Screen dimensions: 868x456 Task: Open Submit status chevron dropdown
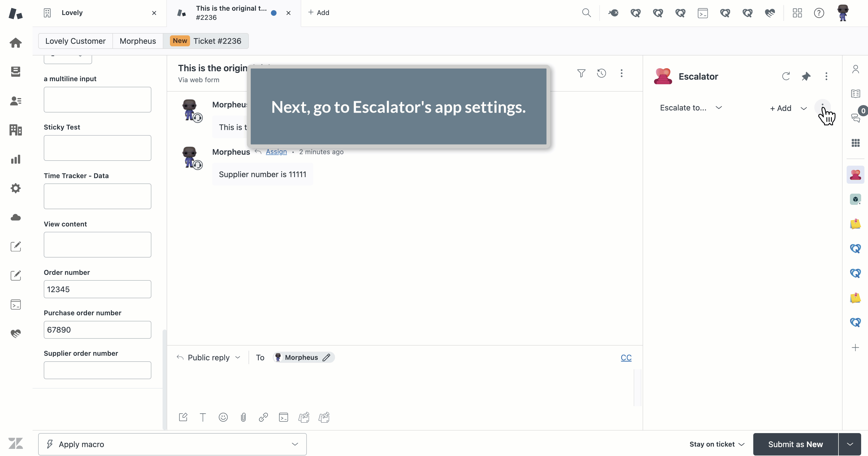[850, 444]
